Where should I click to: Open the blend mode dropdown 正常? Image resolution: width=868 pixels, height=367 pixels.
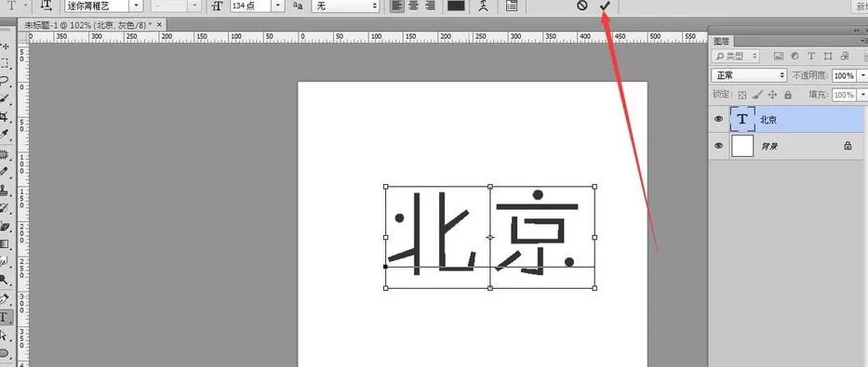tap(748, 75)
